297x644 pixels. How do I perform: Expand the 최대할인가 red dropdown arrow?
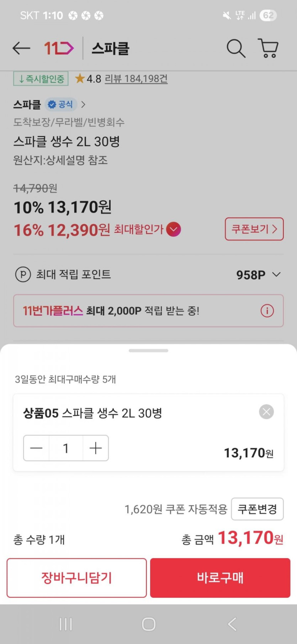coord(173,229)
